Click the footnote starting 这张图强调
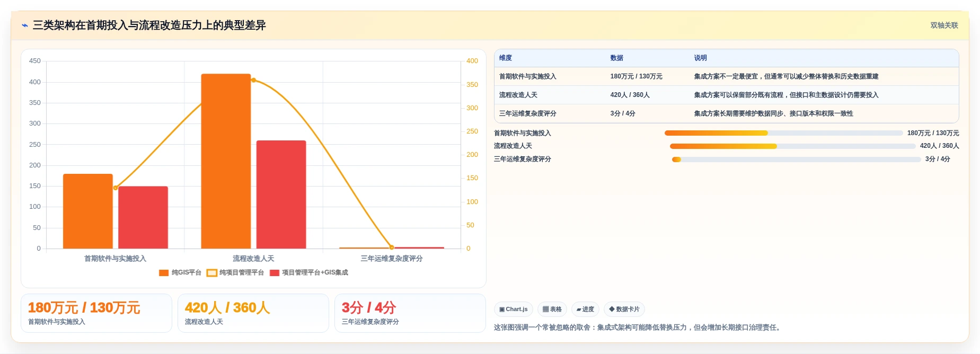This screenshot has height=354, width=980. (638, 328)
